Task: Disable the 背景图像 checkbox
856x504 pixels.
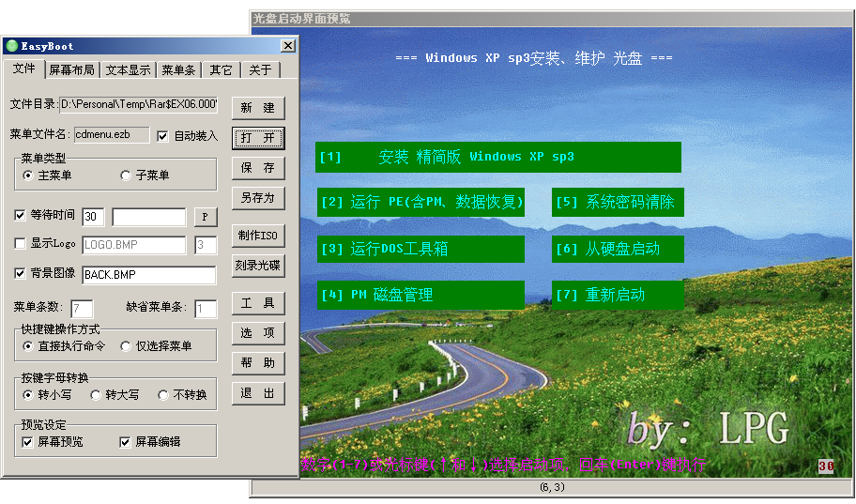Action: tap(21, 274)
